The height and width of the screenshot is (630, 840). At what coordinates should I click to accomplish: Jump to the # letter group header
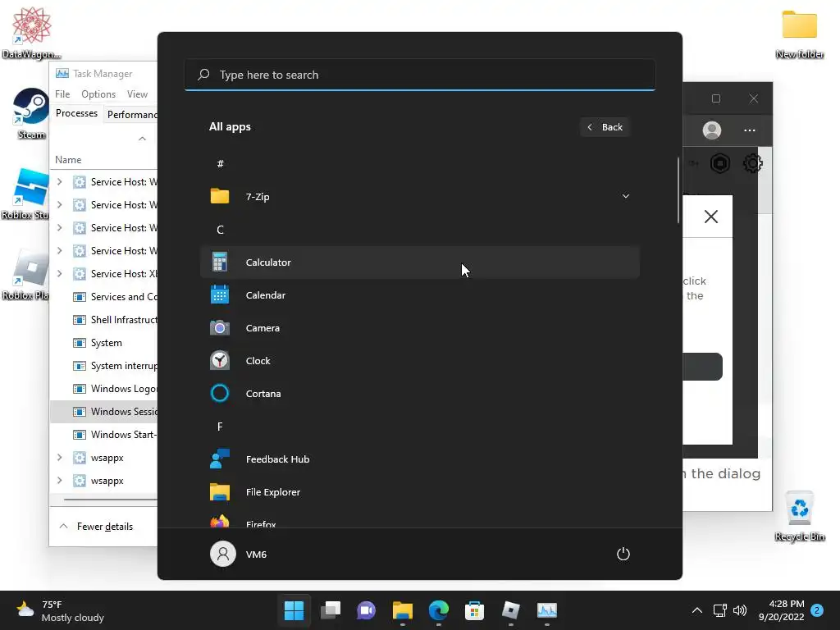point(220,164)
